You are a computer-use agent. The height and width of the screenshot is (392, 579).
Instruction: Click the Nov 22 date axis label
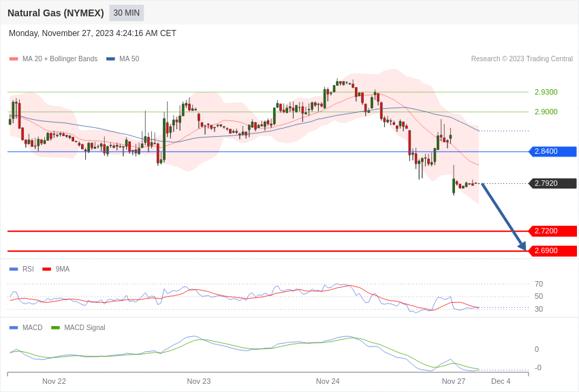tap(54, 381)
